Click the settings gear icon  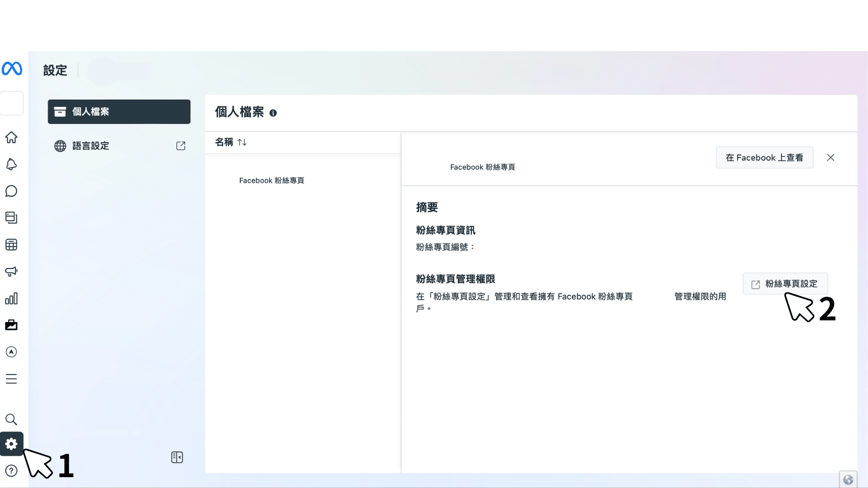(11, 444)
